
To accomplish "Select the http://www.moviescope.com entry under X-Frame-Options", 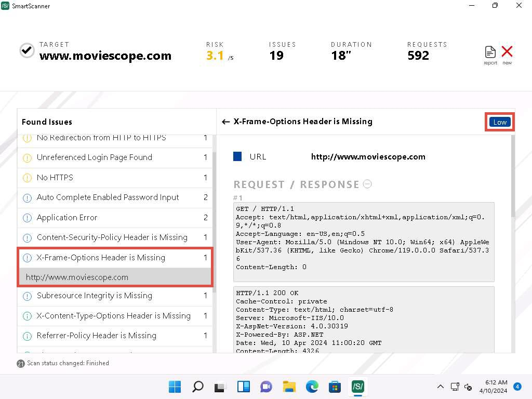I will click(77, 277).
